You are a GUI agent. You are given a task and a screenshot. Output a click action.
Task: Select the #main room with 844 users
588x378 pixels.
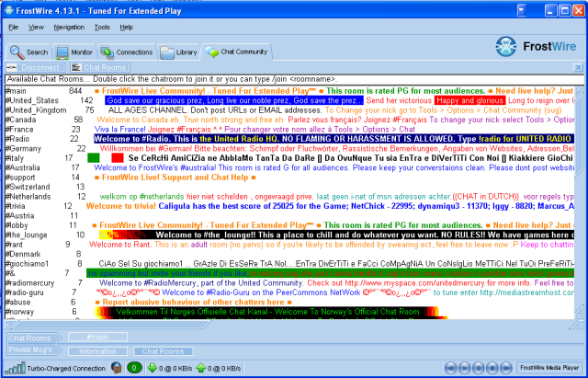click(289, 91)
